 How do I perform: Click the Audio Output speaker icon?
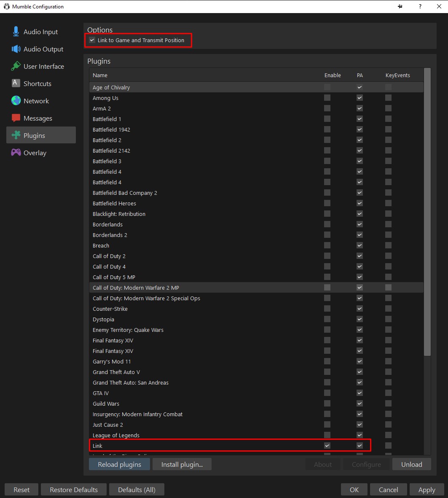(16, 49)
